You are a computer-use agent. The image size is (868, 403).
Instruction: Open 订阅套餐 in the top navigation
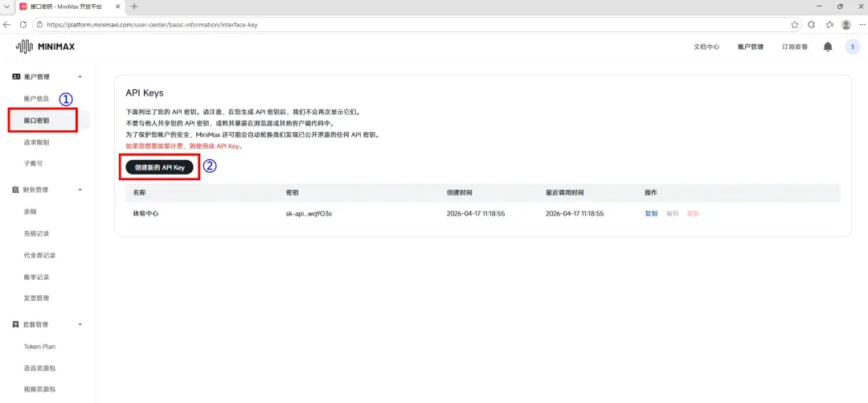point(795,47)
